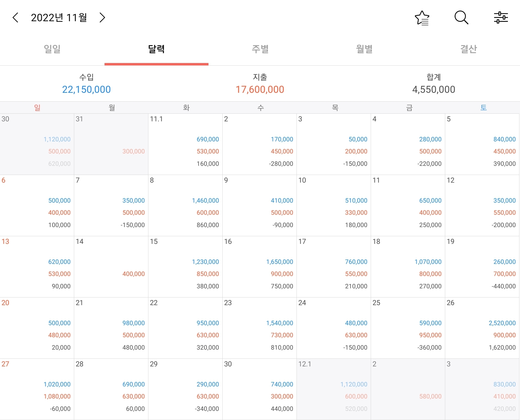Click balance -90,000 on day 9
The width and height of the screenshot is (520, 420).
click(x=283, y=225)
